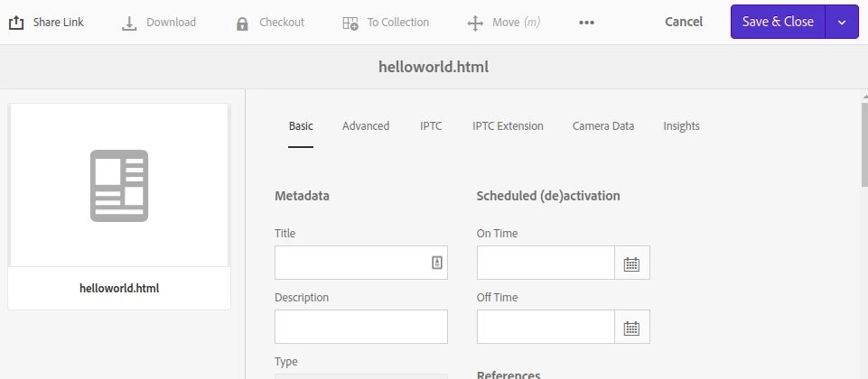
Task: Click into the Description input field
Action: [360, 327]
